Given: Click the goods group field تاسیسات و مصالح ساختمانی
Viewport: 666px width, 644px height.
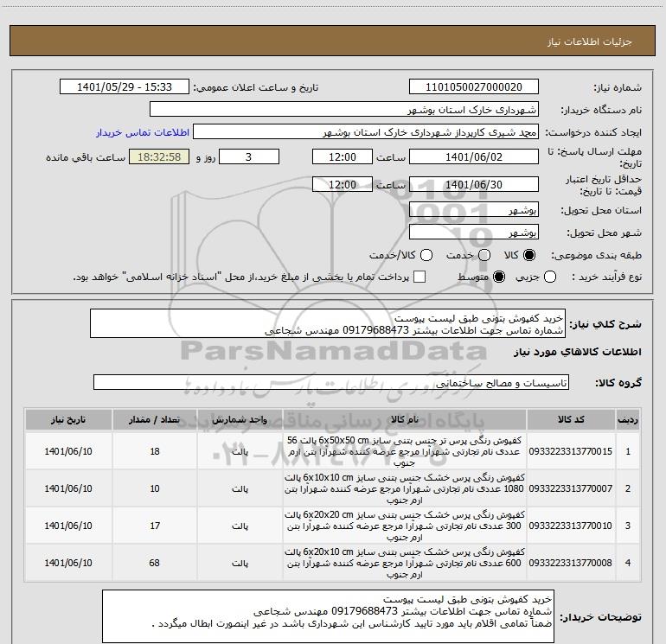Looking at the screenshot, I should (x=331, y=382).
